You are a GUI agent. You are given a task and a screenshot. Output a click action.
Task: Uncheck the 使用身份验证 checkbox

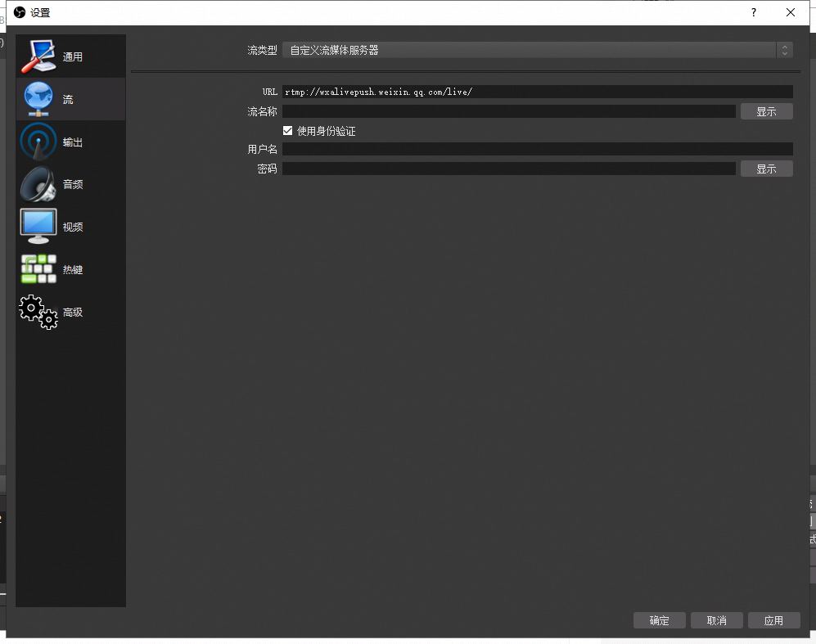[287, 131]
